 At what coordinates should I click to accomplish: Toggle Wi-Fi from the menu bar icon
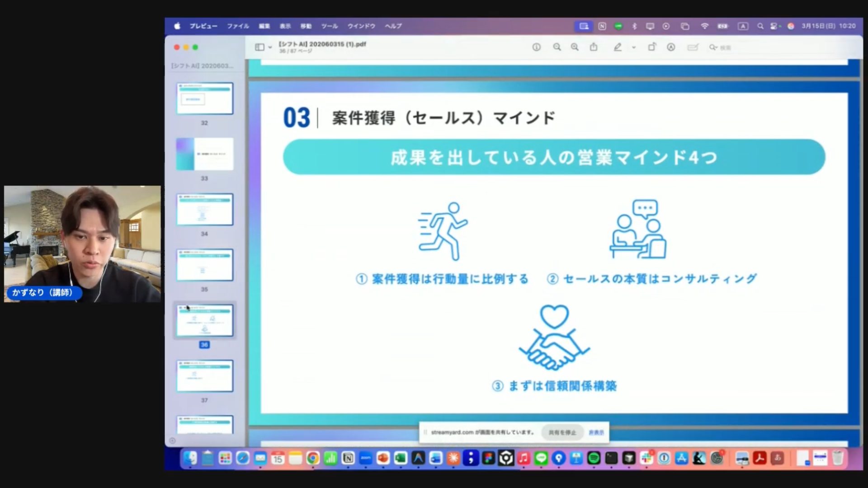(704, 26)
